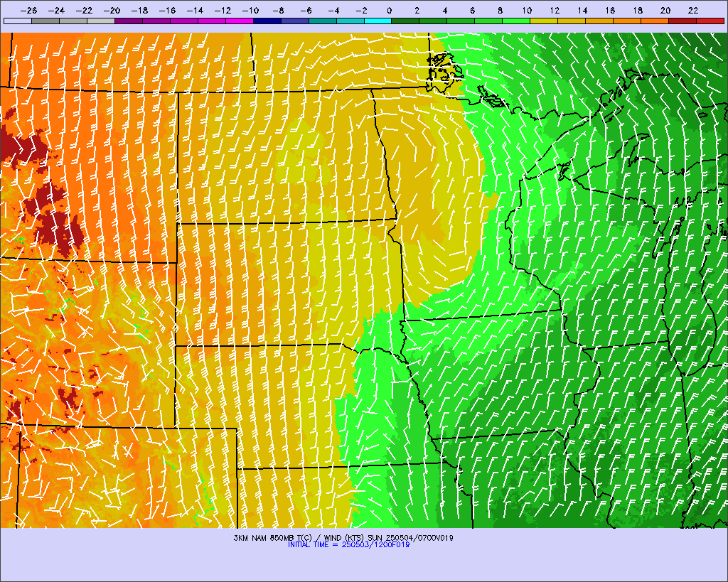Click the violet swatch between -16 and -14
Screen dimensions: 728x582
184,21
